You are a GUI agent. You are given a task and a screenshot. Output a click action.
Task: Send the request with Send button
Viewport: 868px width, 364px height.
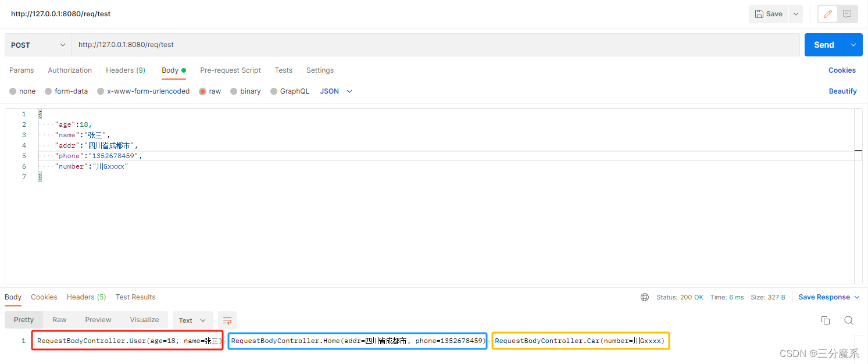824,45
